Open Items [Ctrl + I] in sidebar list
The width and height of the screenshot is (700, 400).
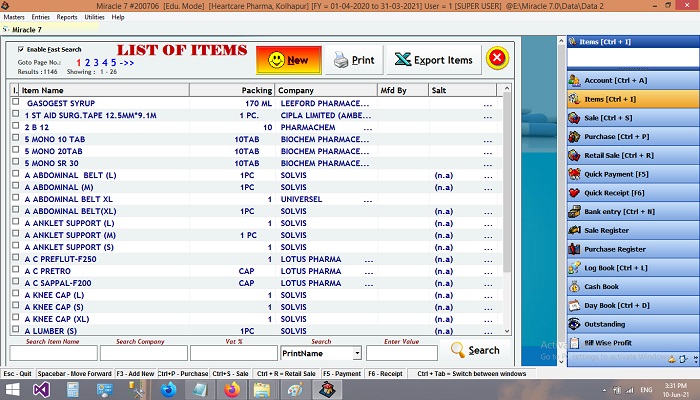click(x=633, y=99)
